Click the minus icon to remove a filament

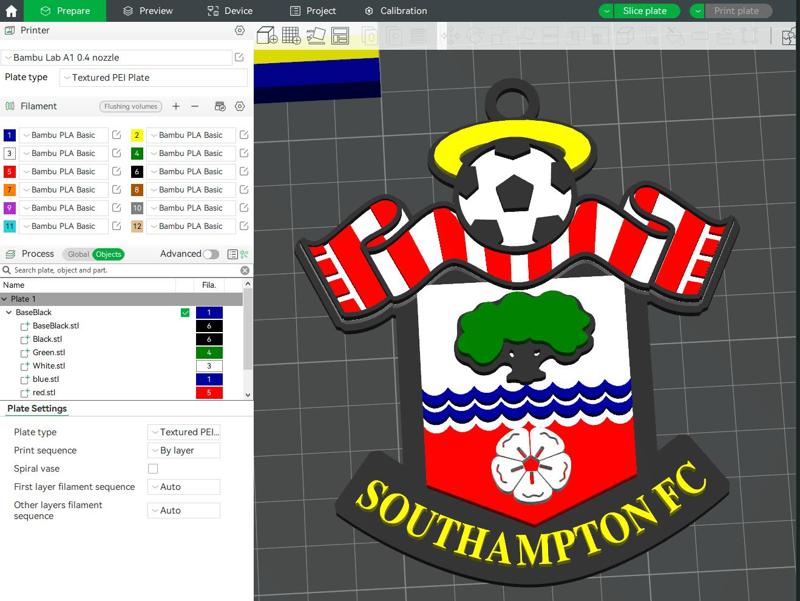pyautogui.click(x=194, y=106)
